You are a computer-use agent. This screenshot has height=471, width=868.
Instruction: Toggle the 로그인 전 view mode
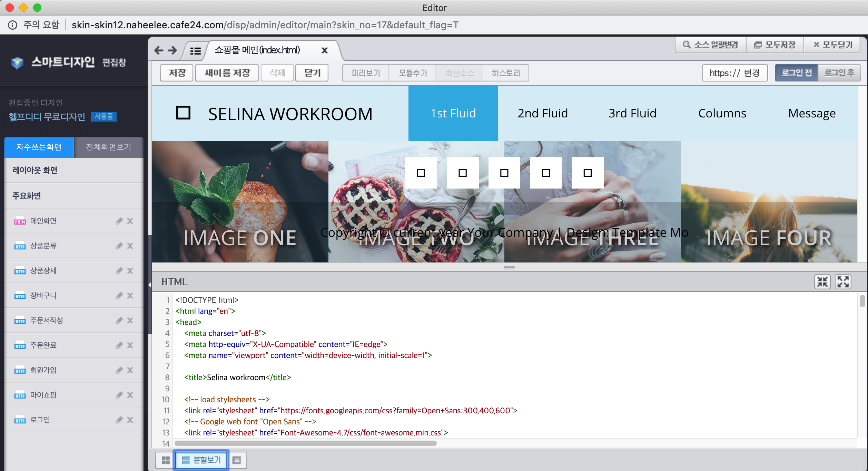click(796, 73)
